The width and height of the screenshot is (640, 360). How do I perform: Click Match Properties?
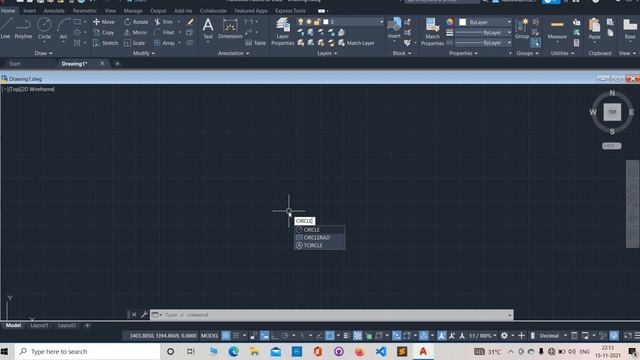[432, 32]
